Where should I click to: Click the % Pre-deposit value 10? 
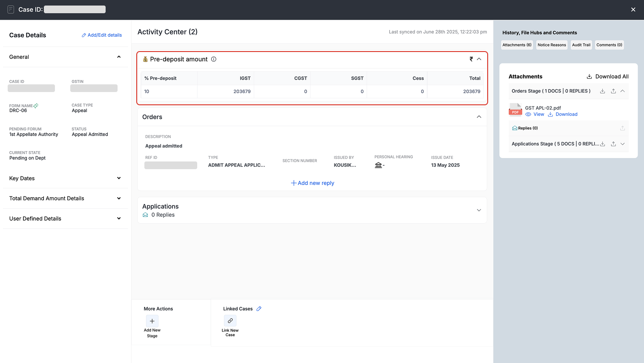[147, 91]
